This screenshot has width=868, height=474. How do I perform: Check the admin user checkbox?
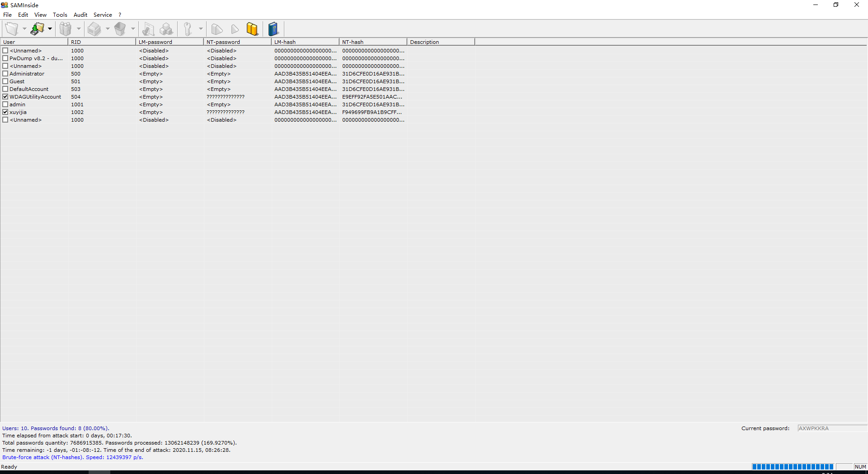[5, 104]
